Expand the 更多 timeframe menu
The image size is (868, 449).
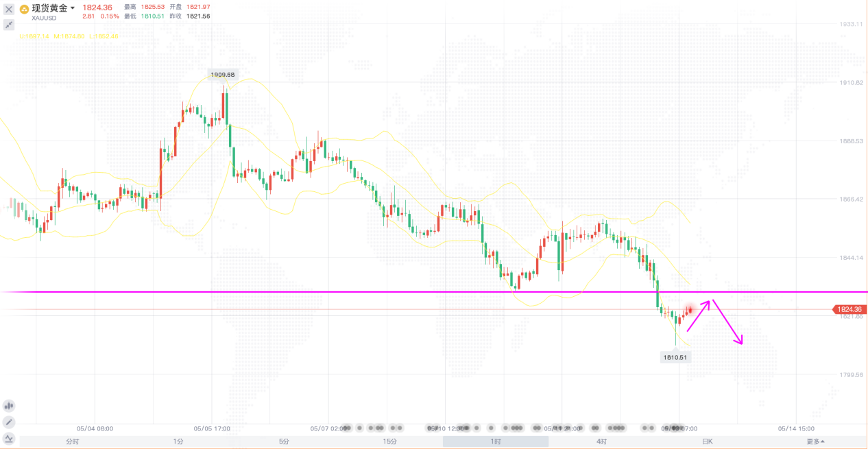pos(815,441)
